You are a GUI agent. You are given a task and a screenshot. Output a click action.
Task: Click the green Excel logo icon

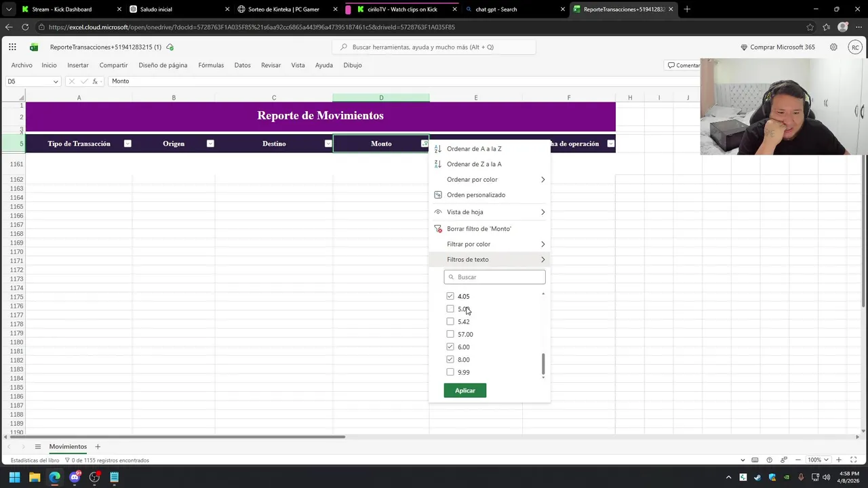pos(34,47)
